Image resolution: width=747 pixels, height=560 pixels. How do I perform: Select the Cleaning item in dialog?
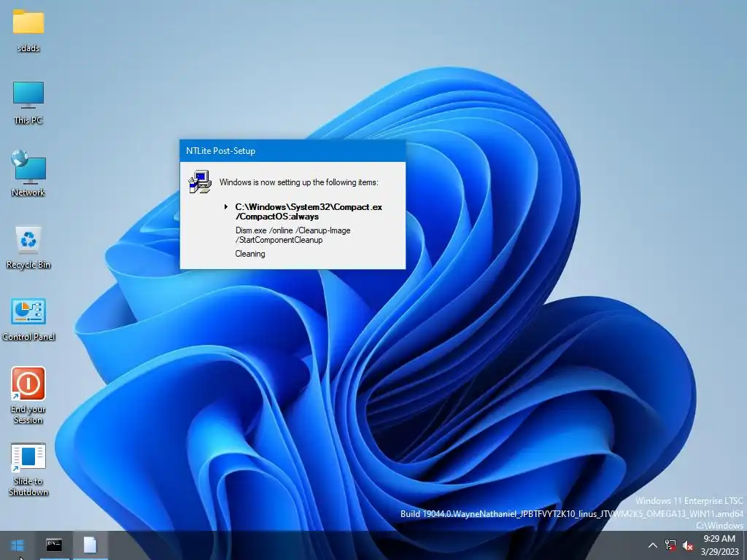pos(250,254)
